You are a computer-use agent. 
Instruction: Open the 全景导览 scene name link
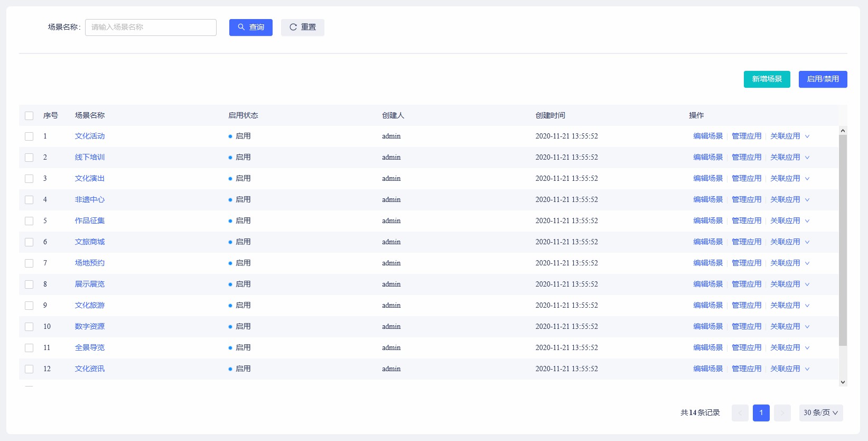pos(90,347)
